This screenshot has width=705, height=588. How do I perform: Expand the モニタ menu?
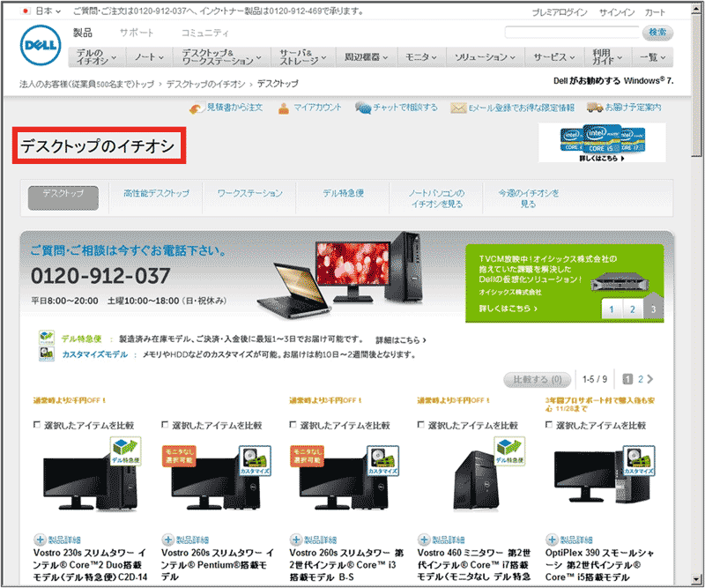coord(421,57)
